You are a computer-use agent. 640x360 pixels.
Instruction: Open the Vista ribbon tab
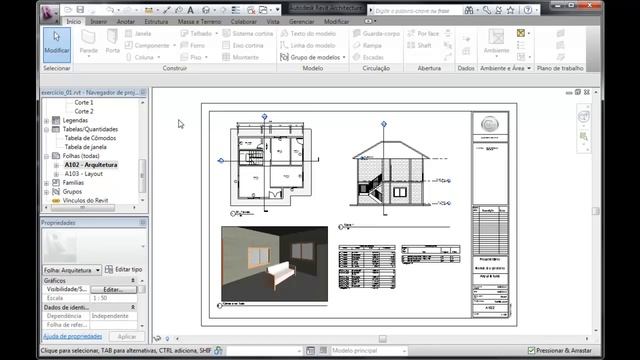click(x=273, y=21)
